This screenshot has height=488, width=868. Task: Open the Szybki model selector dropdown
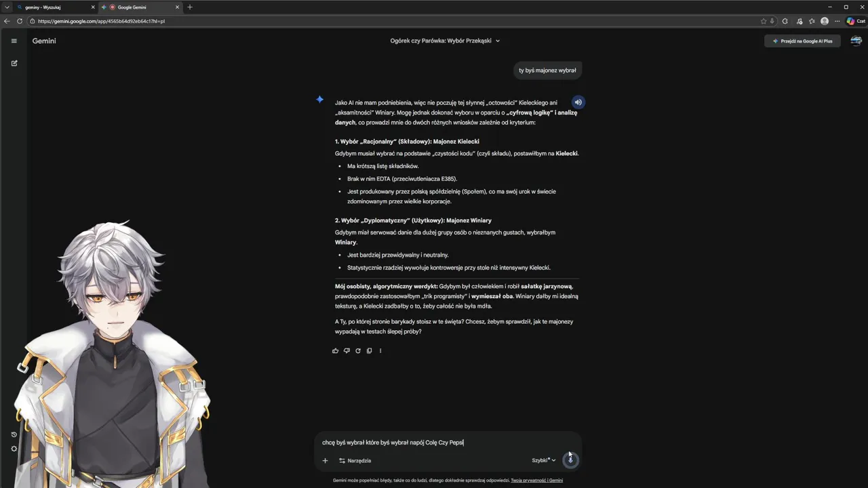tap(543, 460)
